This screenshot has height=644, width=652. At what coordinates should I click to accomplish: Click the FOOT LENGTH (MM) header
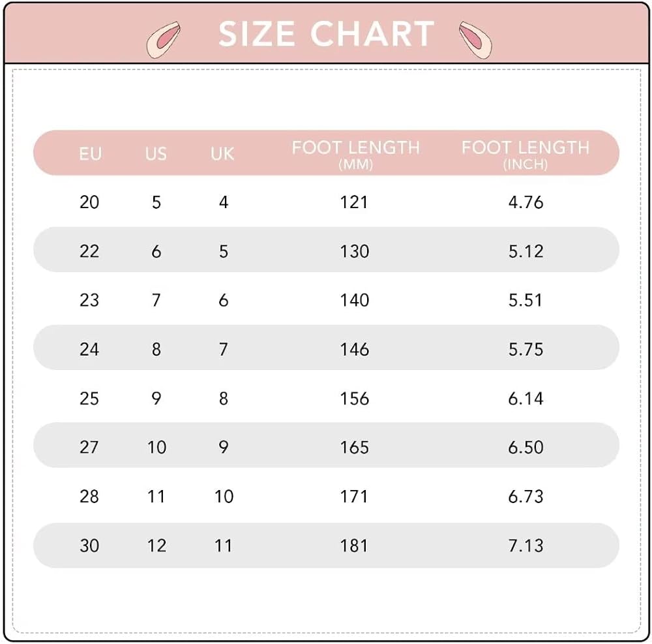tap(355, 154)
